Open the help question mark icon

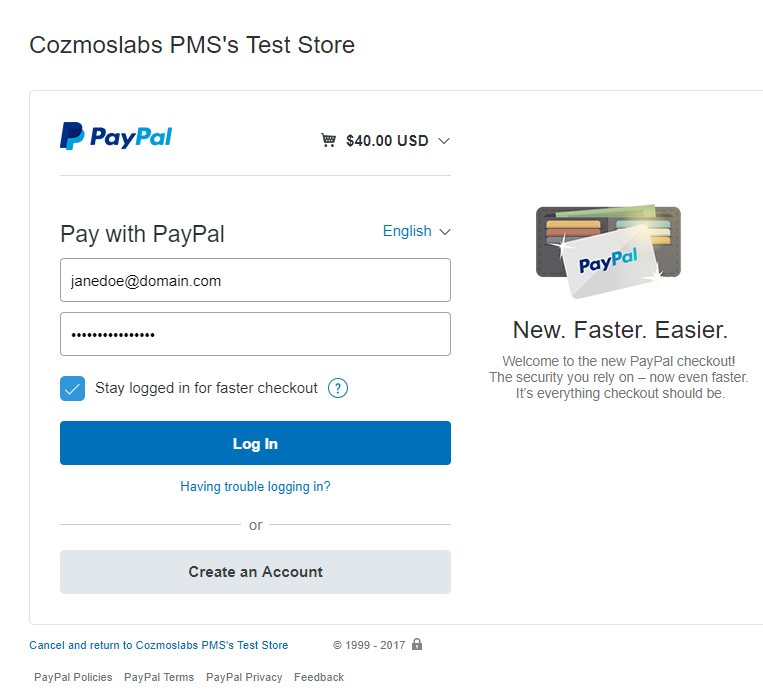click(x=338, y=388)
